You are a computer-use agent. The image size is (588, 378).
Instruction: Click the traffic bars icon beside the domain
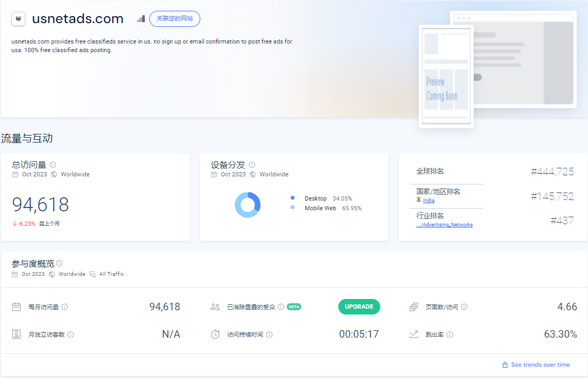[x=141, y=19]
